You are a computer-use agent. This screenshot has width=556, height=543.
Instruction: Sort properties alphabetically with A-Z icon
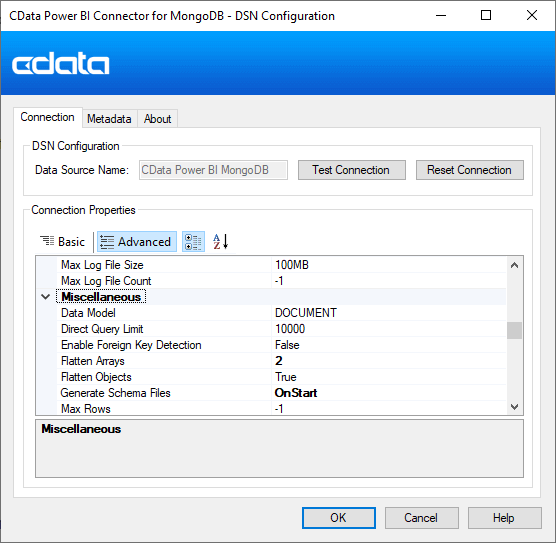[220, 242]
